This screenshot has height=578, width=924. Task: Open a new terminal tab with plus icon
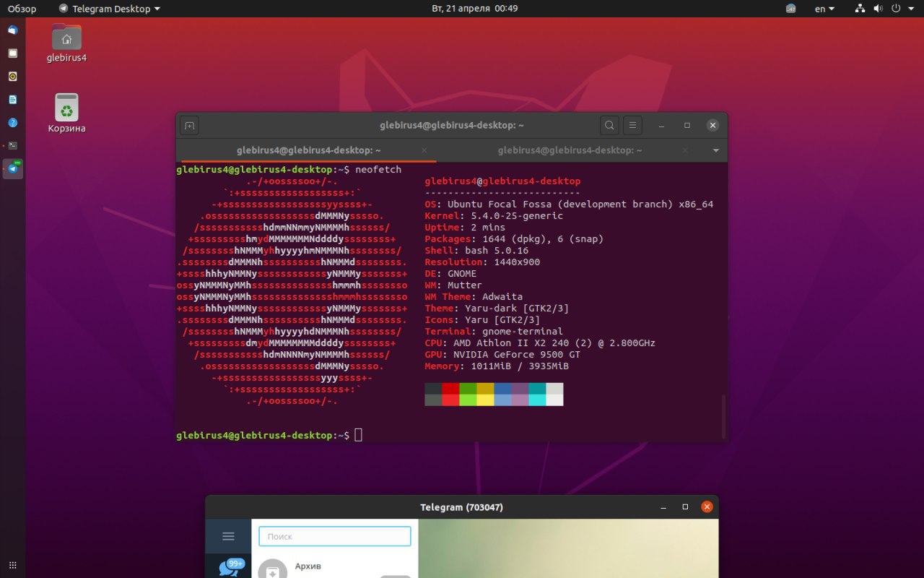[x=189, y=126]
